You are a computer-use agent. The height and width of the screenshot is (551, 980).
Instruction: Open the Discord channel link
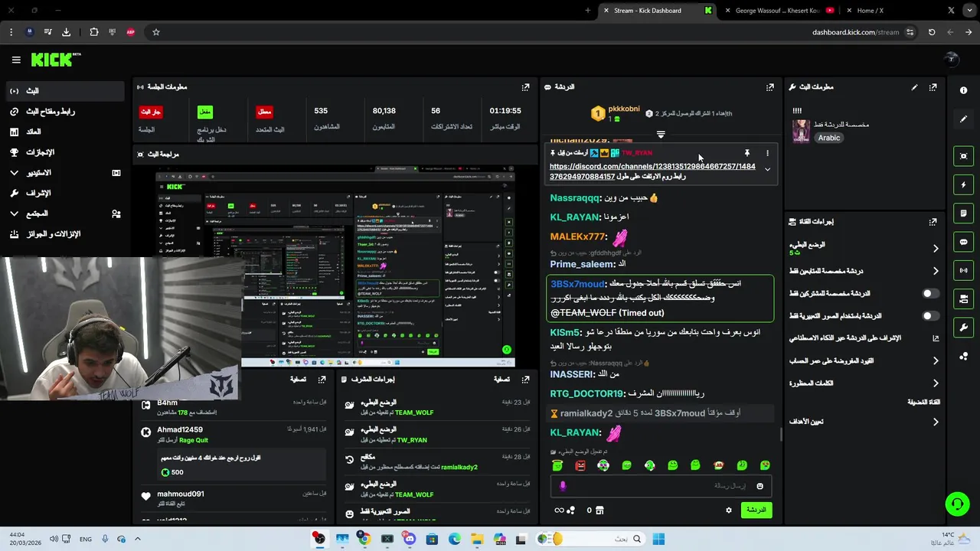652,171
